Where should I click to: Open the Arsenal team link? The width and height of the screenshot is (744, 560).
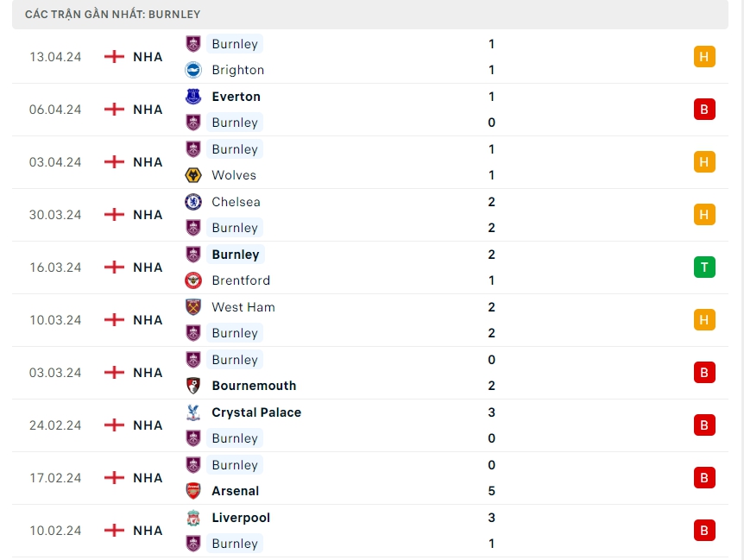click(x=235, y=491)
